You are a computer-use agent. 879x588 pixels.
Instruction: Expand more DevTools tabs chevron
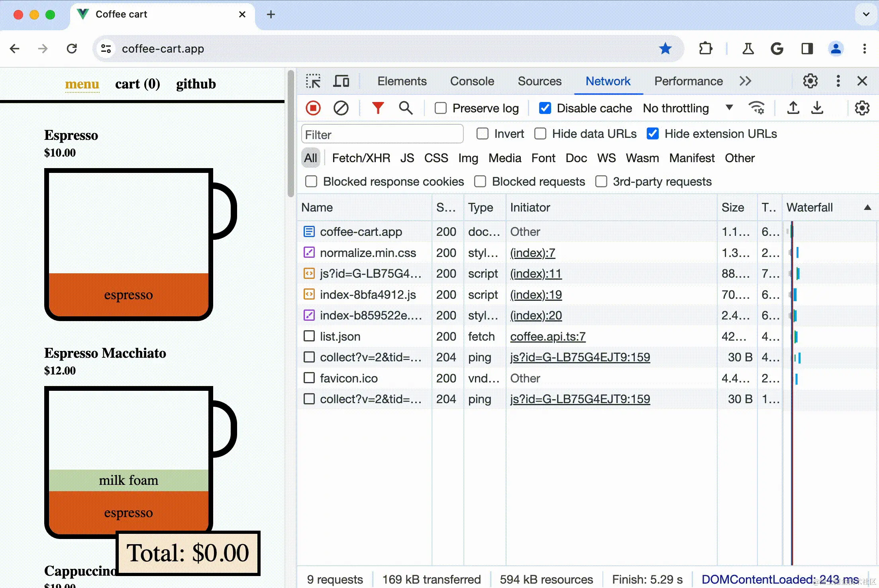tap(745, 81)
